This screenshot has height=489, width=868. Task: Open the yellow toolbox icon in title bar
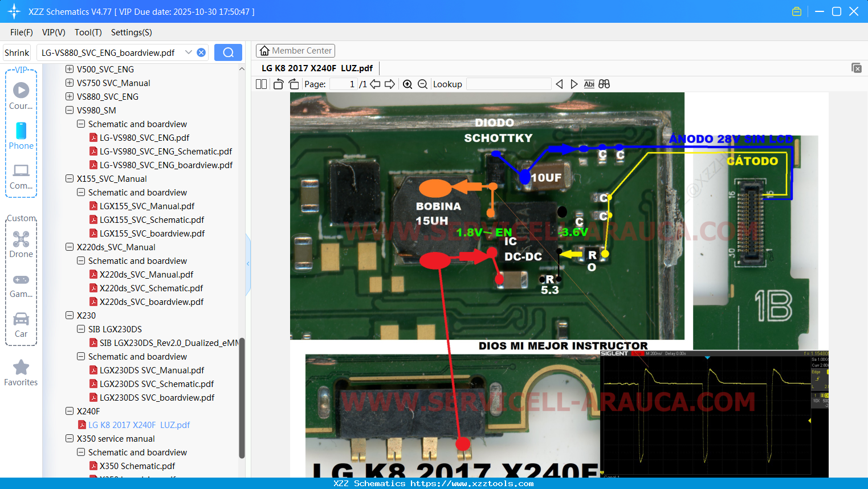tap(797, 11)
